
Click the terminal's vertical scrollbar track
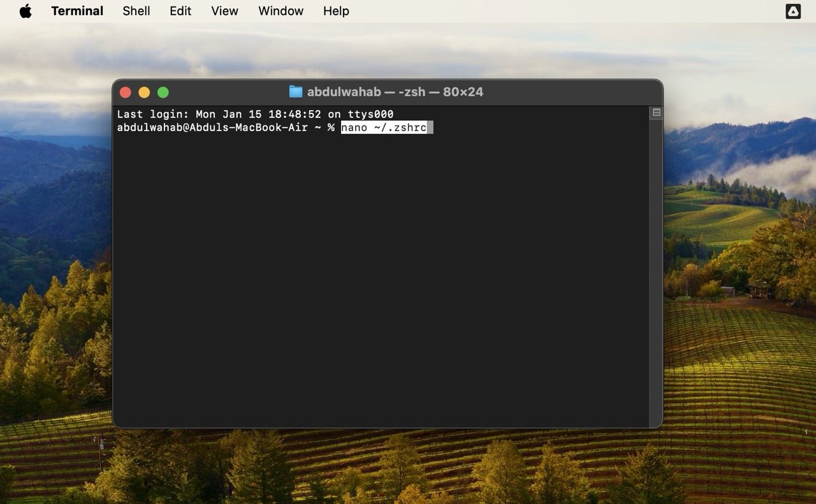pos(656,268)
